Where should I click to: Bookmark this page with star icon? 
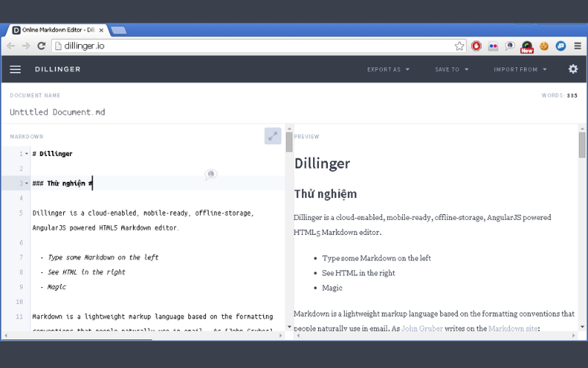[459, 46]
